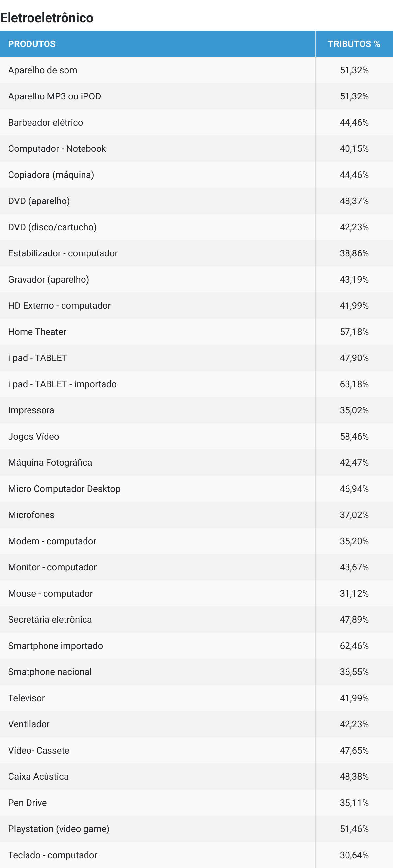Click the Computador - Notebook entry
The image size is (393, 868).
click(x=57, y=148)
